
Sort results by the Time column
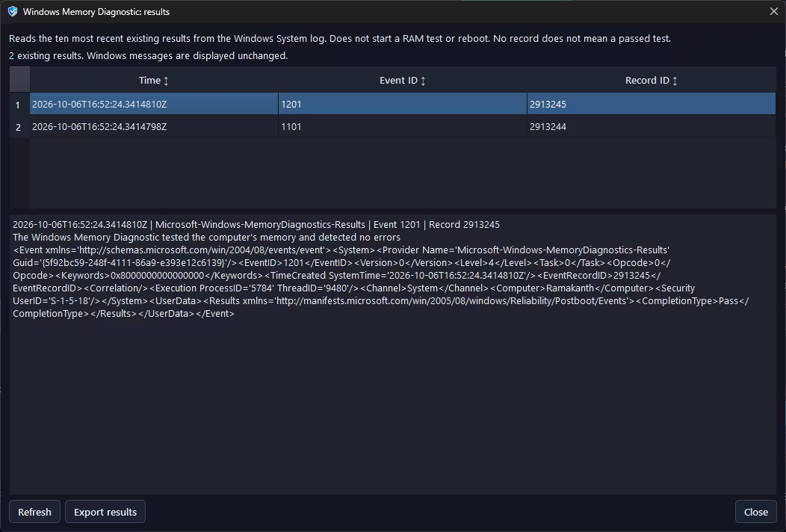pos(154,80)
